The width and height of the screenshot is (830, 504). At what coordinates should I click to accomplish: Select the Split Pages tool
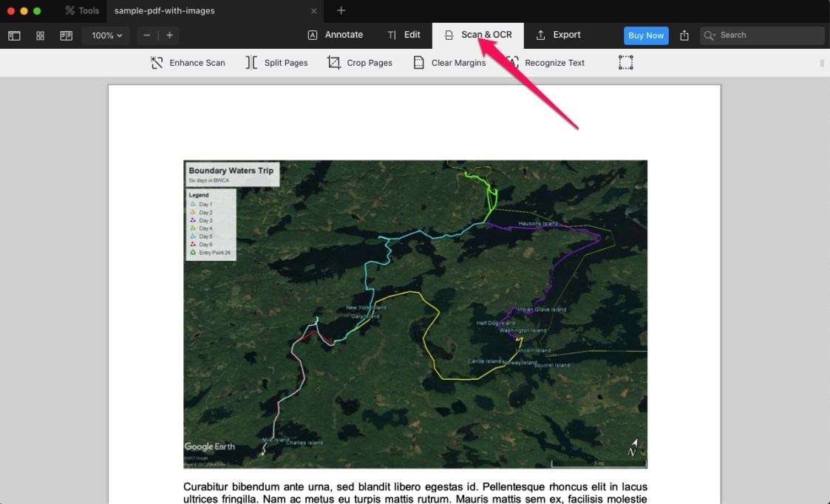(276, 63)
